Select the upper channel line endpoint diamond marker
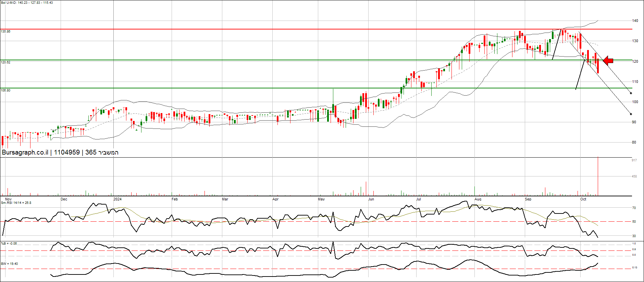This screenshot has width=644, height=282. (x=631, y=93)
